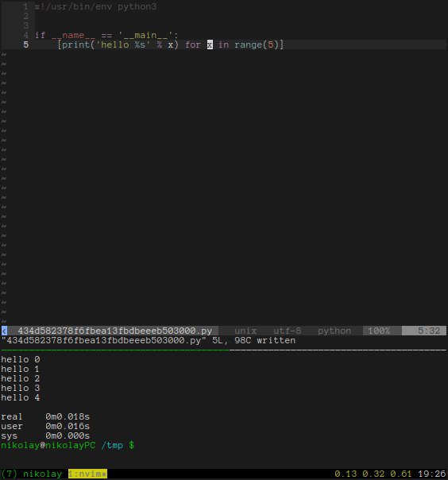The width and height of the screenshot is (448, 480).
Task: Click the 'in' keyword on line 5
Action: pyautogui.click(x=223, y=45)
